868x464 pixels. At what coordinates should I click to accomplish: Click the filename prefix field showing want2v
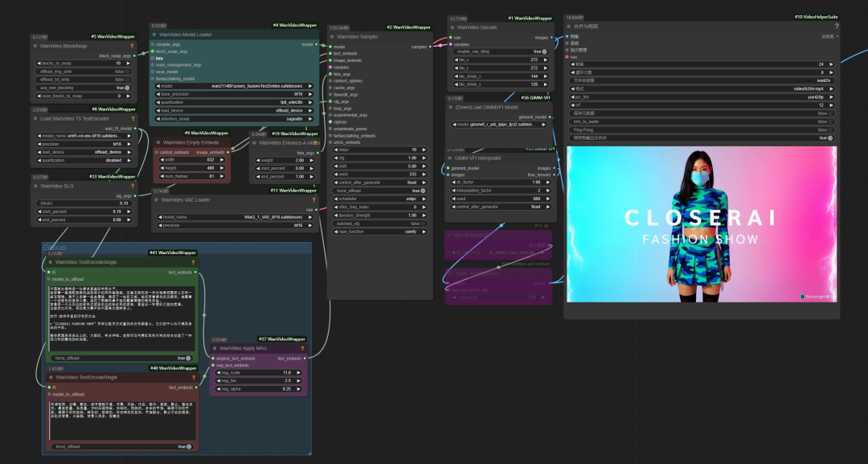[702, 80]
